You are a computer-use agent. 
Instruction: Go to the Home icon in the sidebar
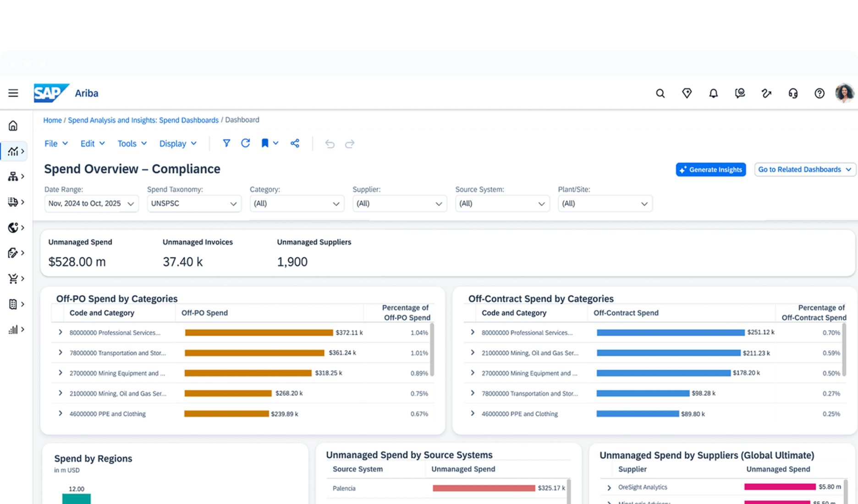pos(13,126)
